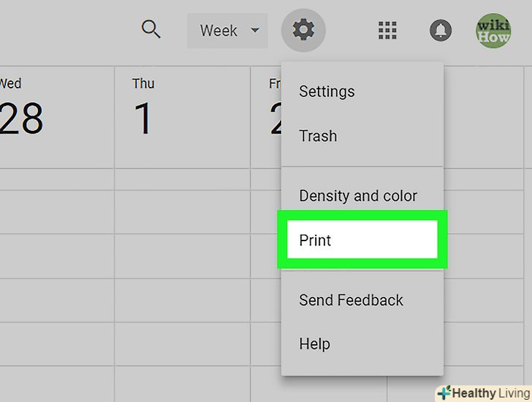Click the all-day row under Thursday

(x=183, y=178)
